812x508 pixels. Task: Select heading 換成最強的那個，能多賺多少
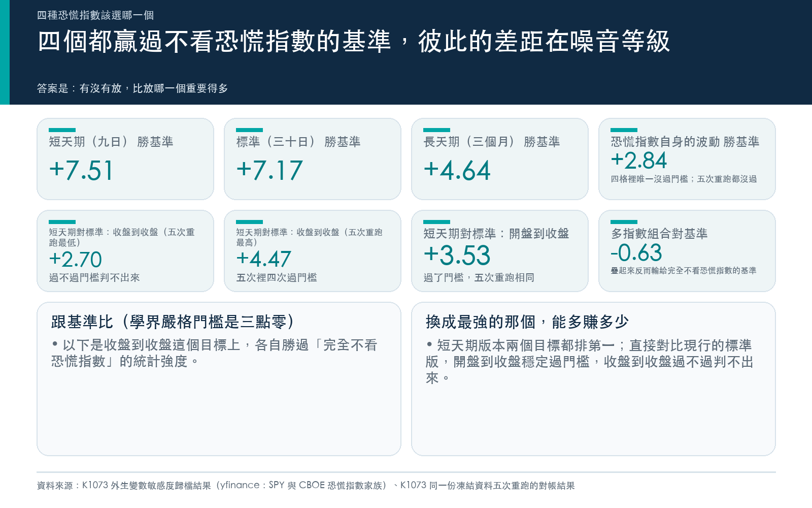527,322
